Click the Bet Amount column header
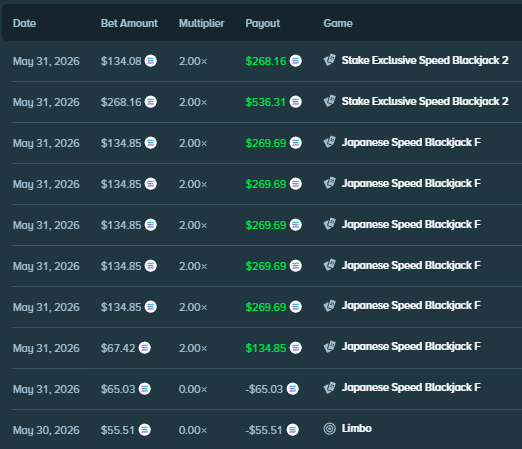 (129, 23)
